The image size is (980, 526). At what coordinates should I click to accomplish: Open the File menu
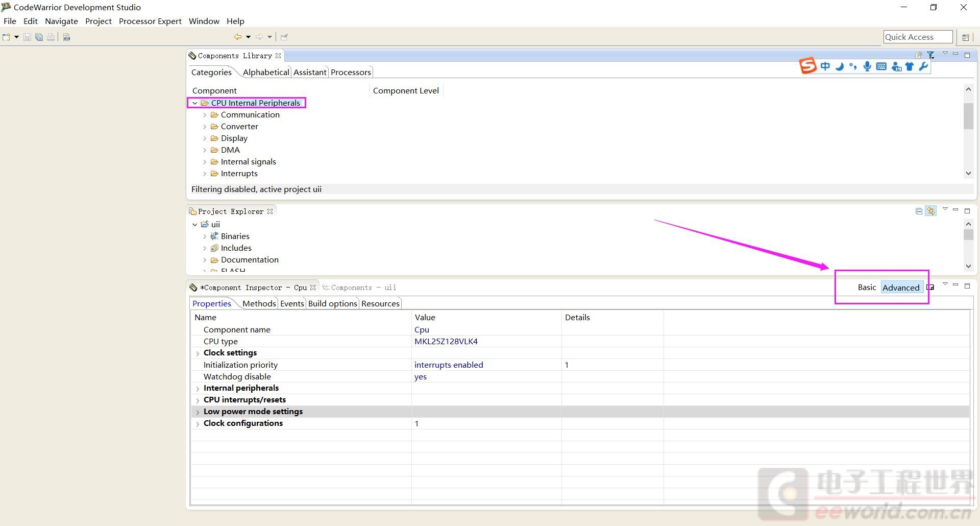(x=10, y=21)
